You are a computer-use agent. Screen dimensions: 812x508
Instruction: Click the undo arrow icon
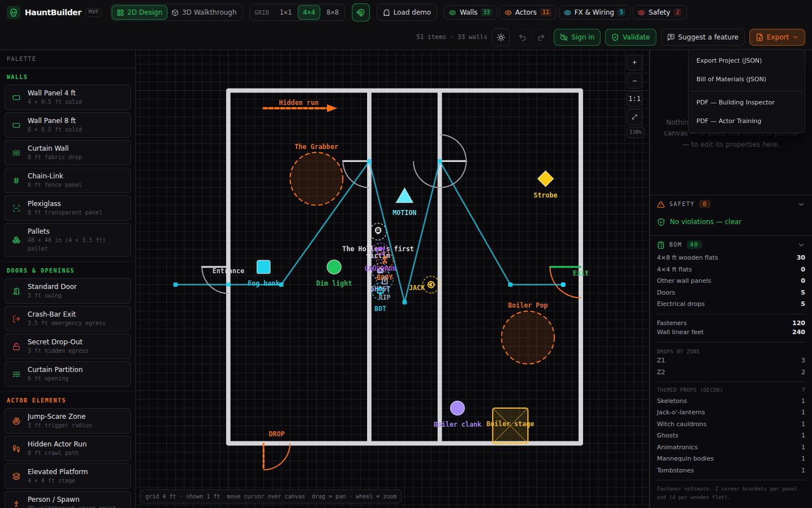523,37
